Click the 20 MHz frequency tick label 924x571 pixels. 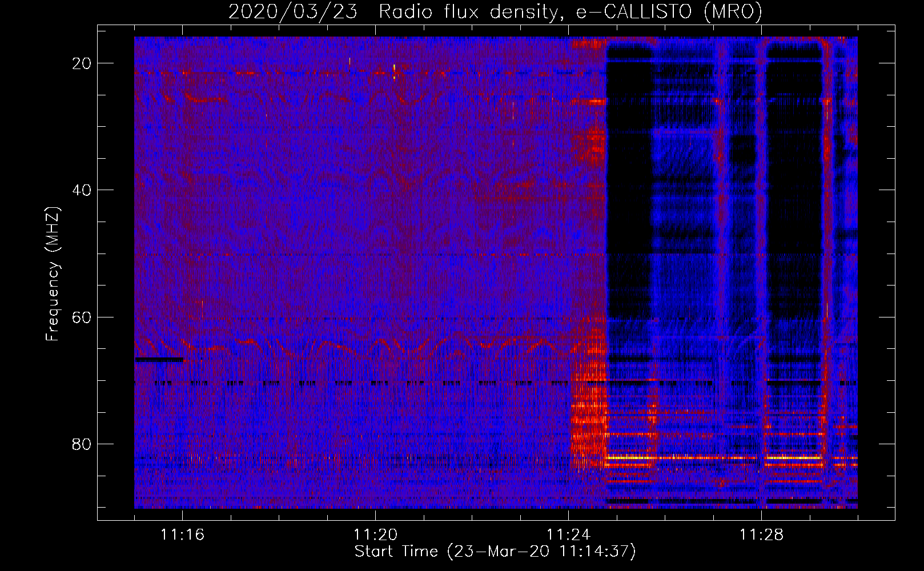pos(82,63)
